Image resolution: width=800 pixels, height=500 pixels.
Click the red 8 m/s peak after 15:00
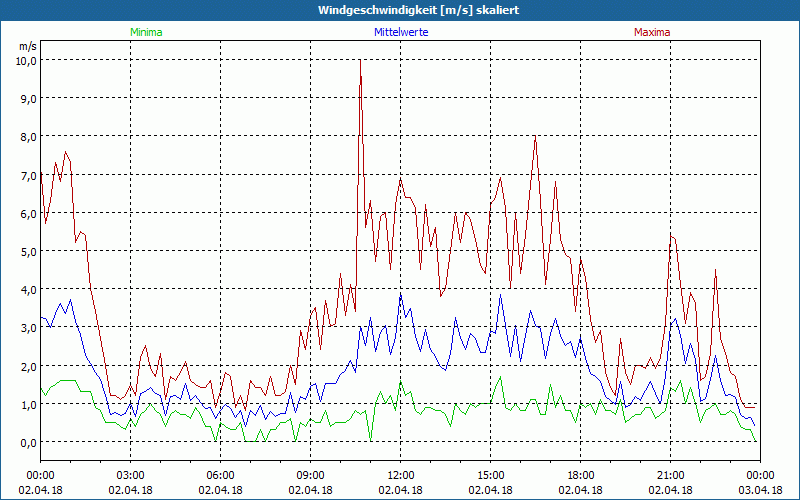tap(535, 136)
